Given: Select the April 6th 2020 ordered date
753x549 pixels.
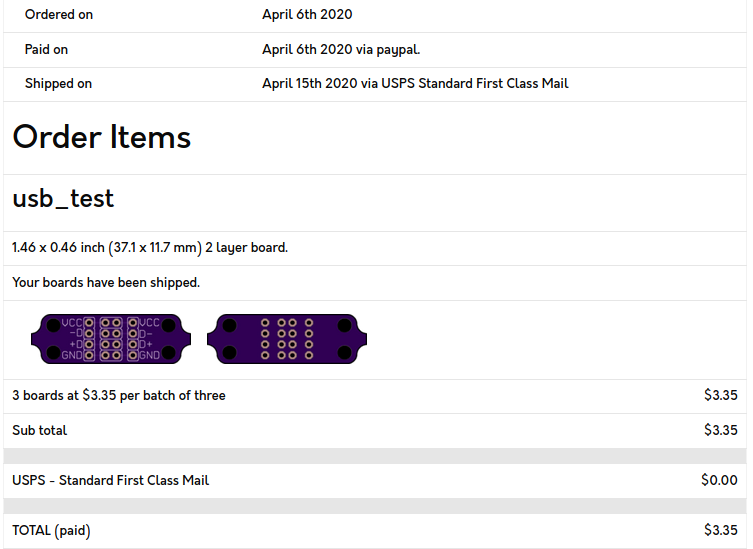Looking at the screenshot, I should 307,14.
